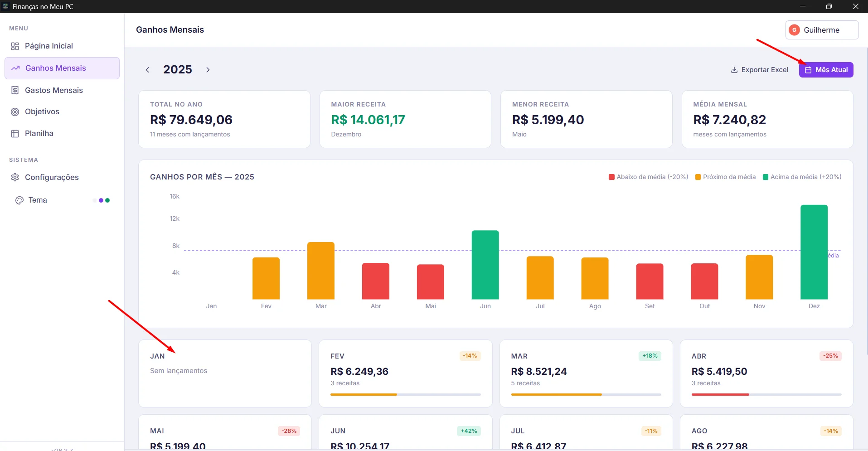The width and height of the screenshot is (868, 451).
Task: Click the Página Inicial dashboard icon
Action: point(15,46)
